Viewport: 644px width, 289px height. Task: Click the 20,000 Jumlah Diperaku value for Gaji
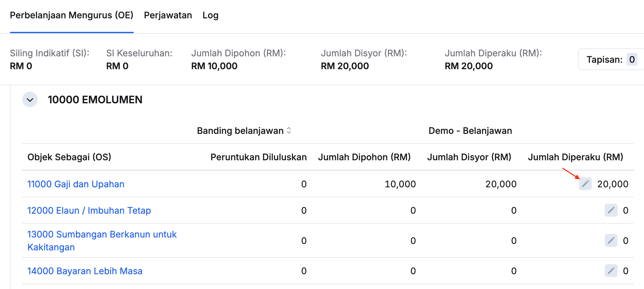[x=612, y=184]
